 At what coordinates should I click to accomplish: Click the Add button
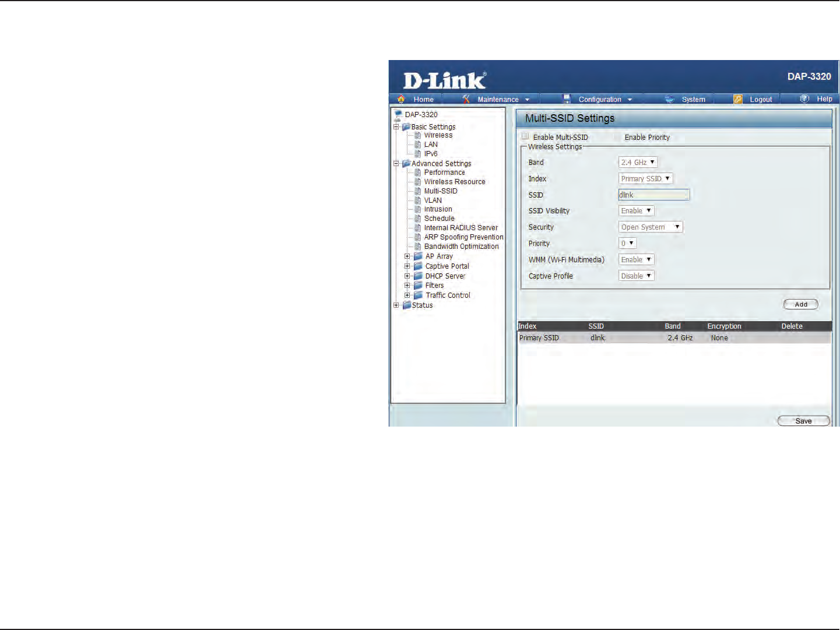tap(800, 304)
